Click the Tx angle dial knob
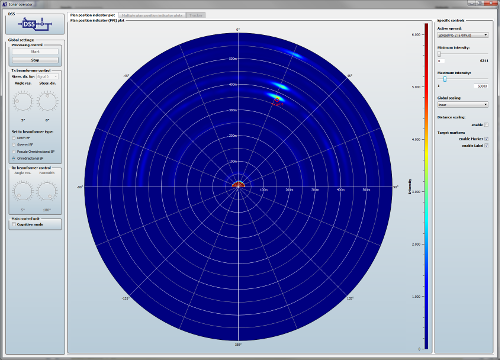Image resolution: width=500 pixels, height=360 pixels. [23, 100]
